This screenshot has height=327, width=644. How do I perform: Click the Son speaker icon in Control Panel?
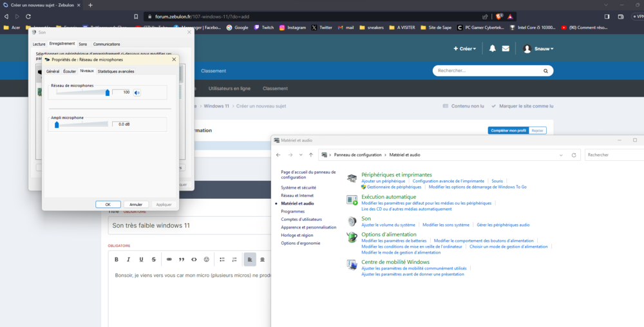(352, 221)
